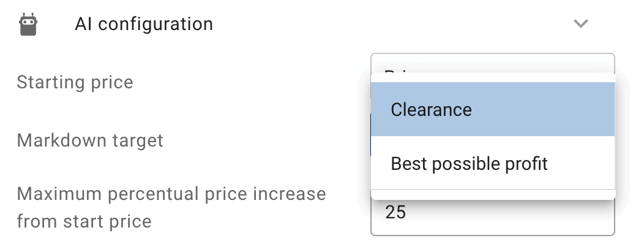The image size is (644, 249).
Task: Click the Markdown target label
Action: [90, 140]
